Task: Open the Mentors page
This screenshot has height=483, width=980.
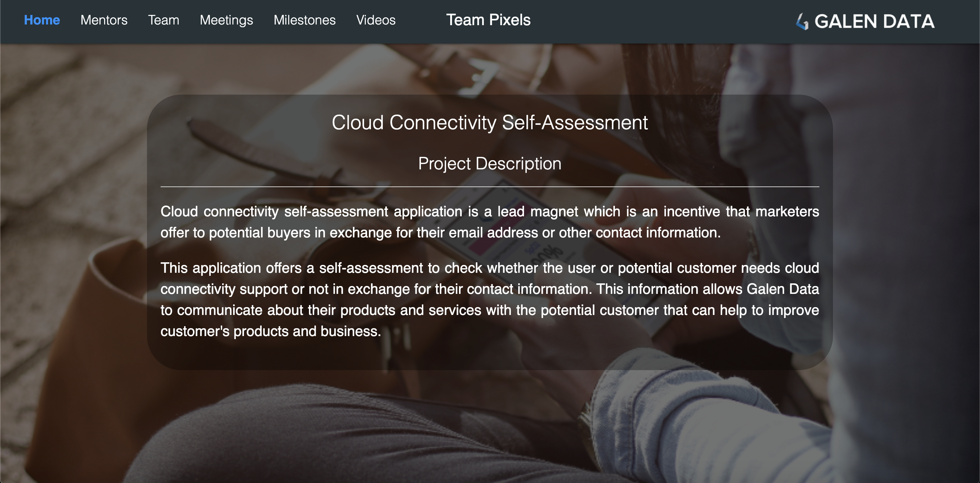Action: 104,20
